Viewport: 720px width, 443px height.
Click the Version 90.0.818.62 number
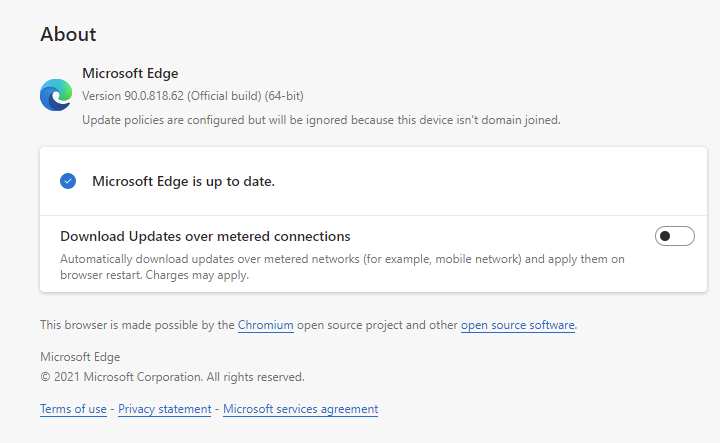pyautogui.click(x=150, y=96)
